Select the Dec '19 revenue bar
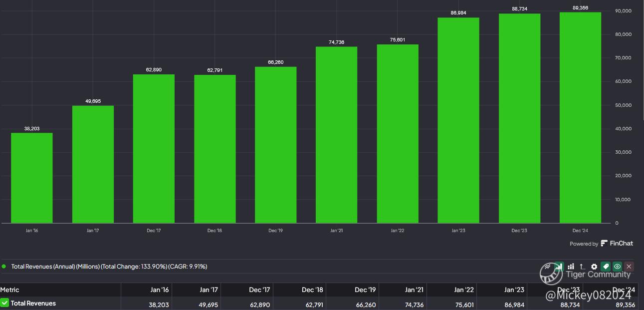644x310 pixels. pyautogui.click(x=276, y=145)
